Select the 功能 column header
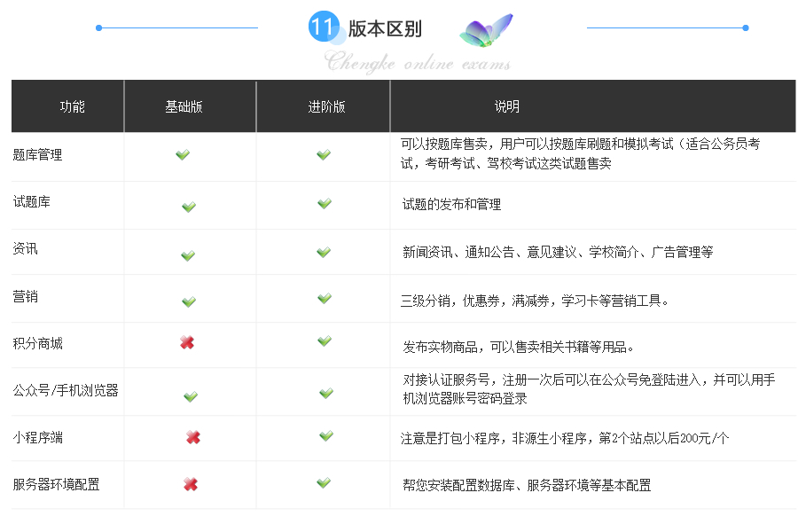798x532 pixels. point(73,106)
